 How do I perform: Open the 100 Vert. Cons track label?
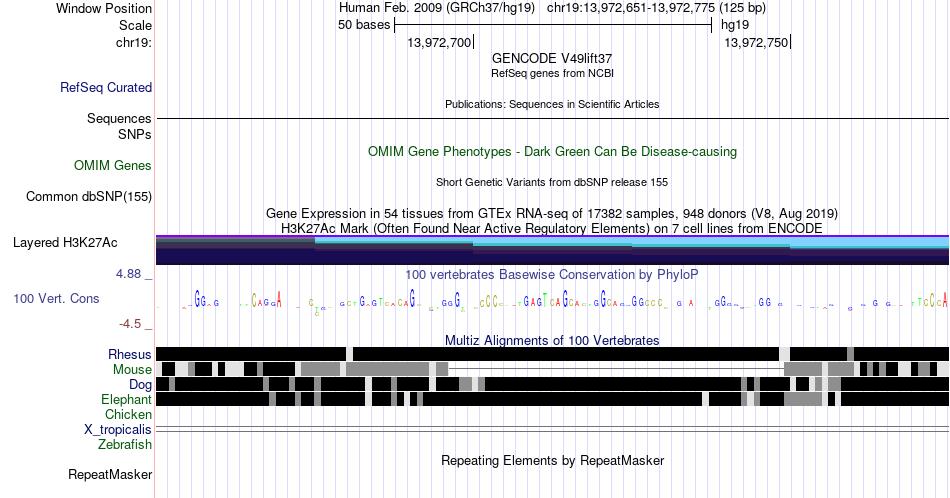(x=56, y=299)
